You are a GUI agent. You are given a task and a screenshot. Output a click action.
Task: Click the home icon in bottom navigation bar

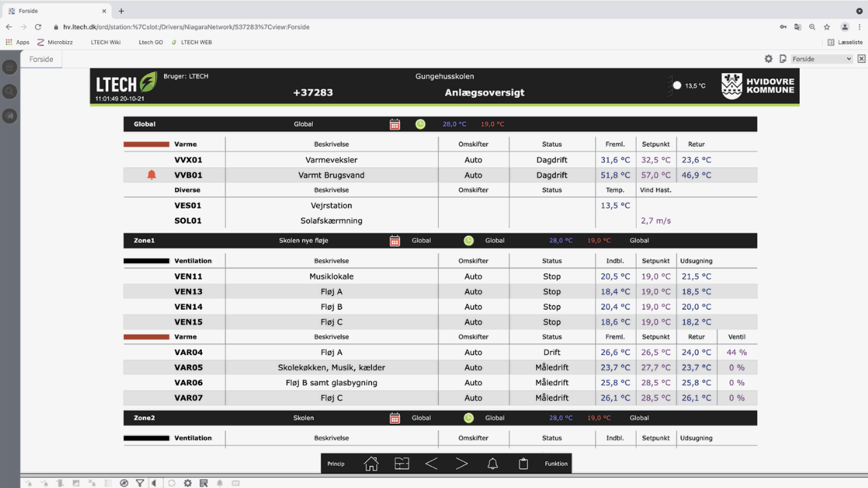(x=371, y=464)
